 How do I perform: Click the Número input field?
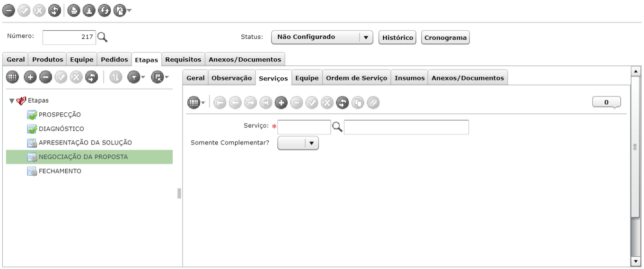(x=70, y=37)
